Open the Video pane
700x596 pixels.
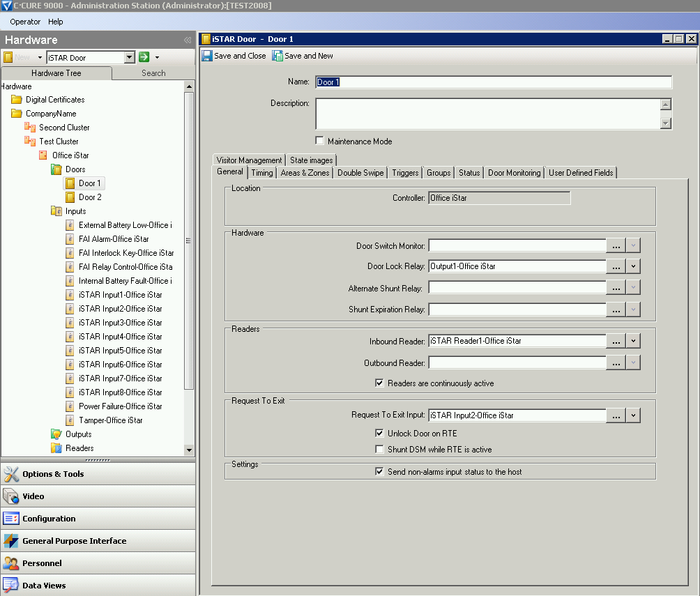(33, 496)
